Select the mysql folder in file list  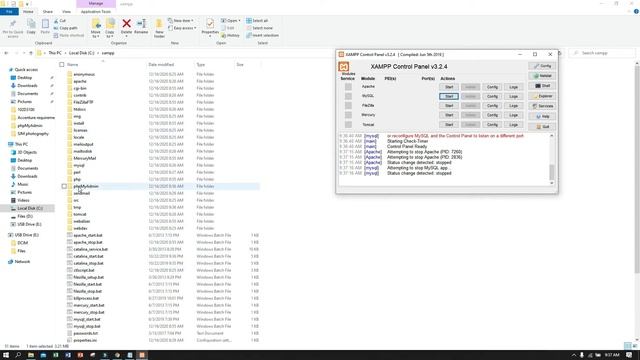click(x=79, y=165)
